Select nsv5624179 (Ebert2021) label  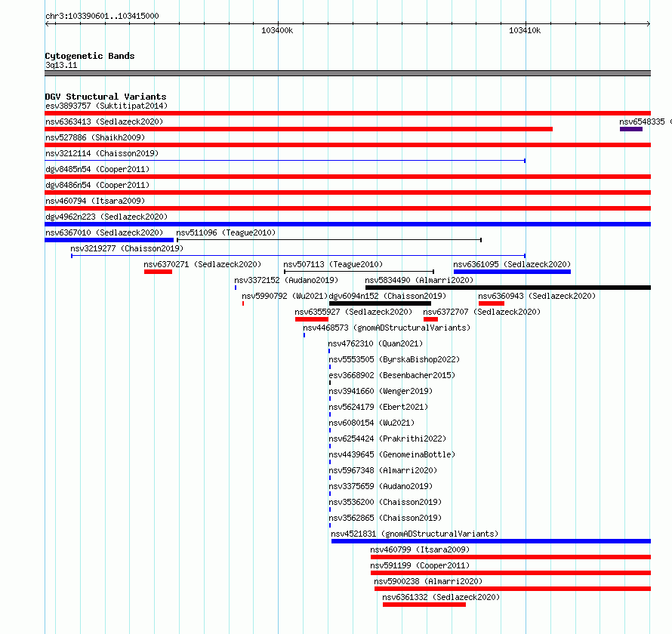[x=378, y=407]
